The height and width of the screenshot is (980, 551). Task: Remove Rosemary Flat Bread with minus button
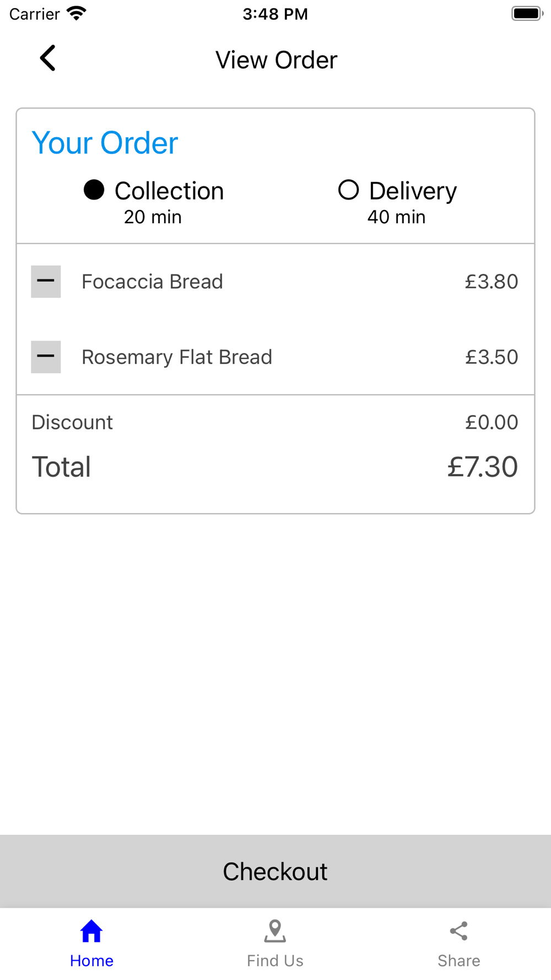point(46,357)
